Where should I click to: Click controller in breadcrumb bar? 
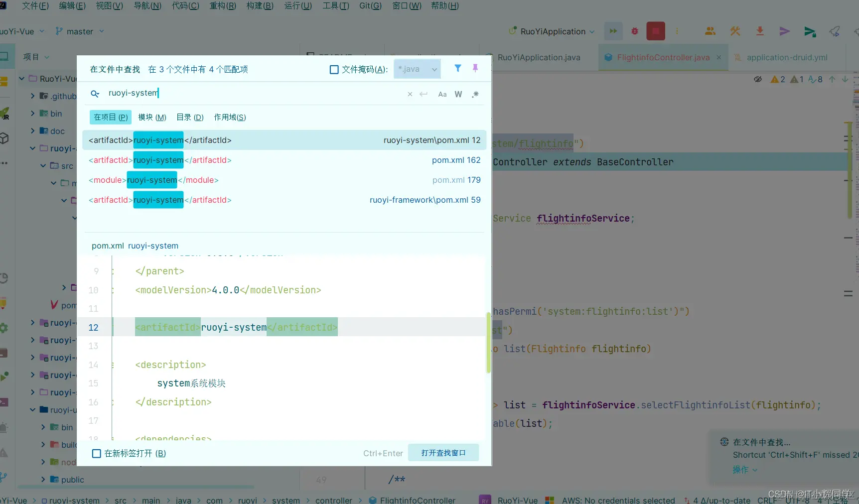pyautogui.click(x=333, y=500)
